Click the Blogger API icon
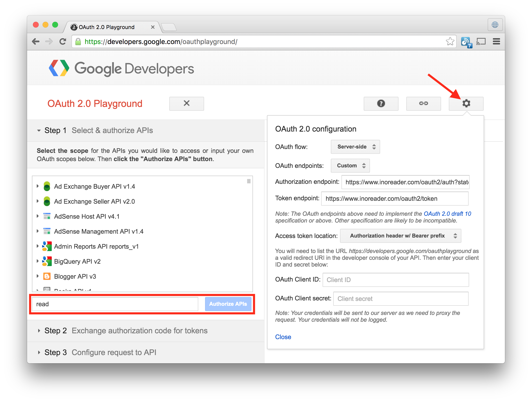Image resolution: width=532 pixels, height=402 pixels. coord(47,276)
